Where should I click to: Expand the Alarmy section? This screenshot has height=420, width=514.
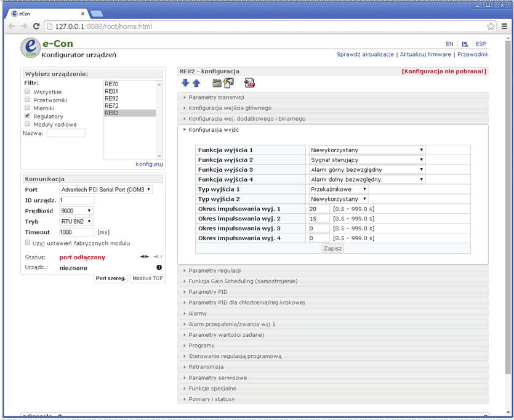click(x=333, y=313)
